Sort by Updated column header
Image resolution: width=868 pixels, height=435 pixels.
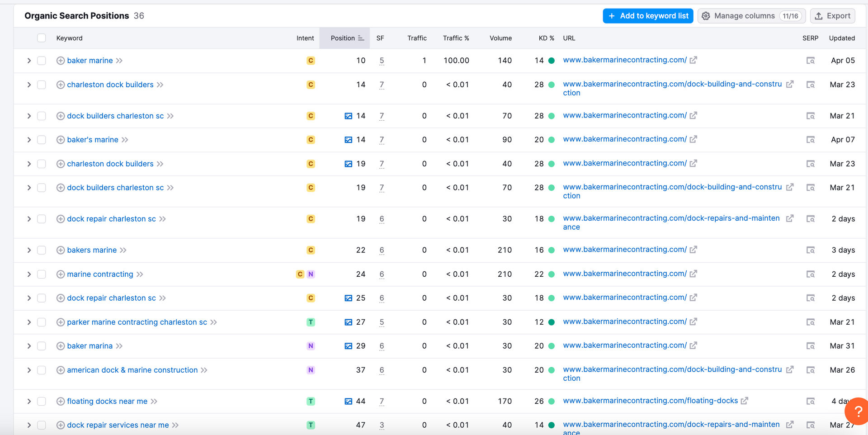click(x=842, y=38)
